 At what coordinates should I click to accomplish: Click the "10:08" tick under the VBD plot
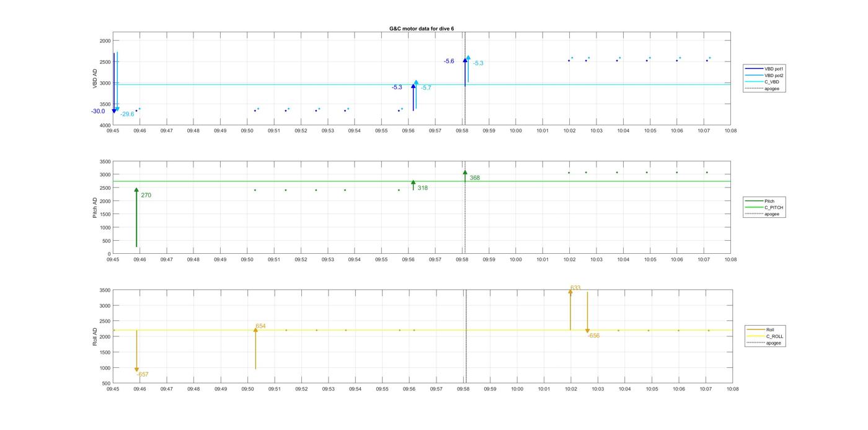730,131
